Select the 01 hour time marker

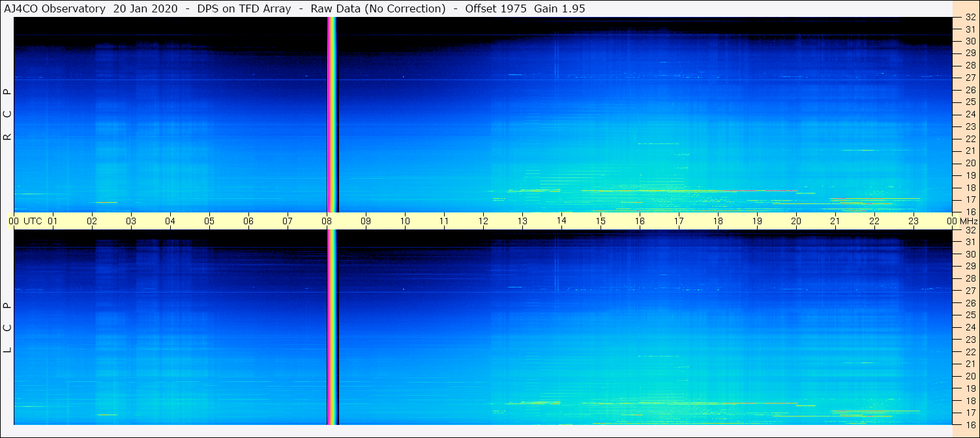point(53,221)
